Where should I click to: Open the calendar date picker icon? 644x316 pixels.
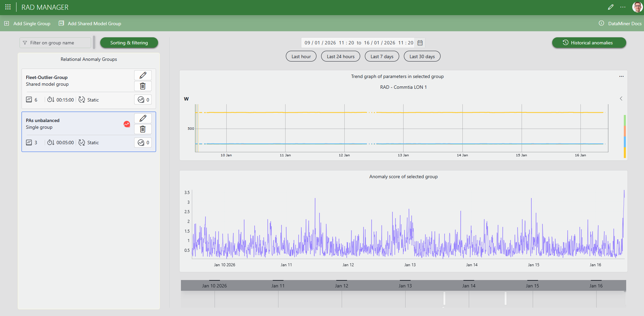(x=420, y=43)
